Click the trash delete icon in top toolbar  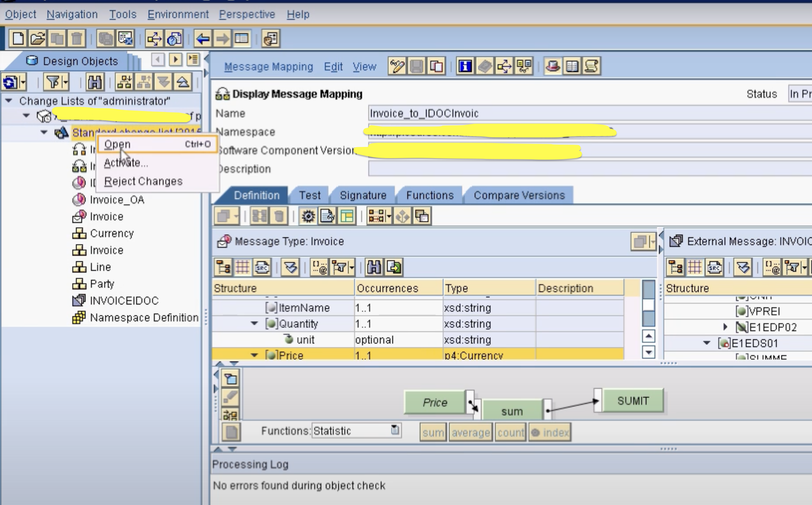[x=77, y=39]
